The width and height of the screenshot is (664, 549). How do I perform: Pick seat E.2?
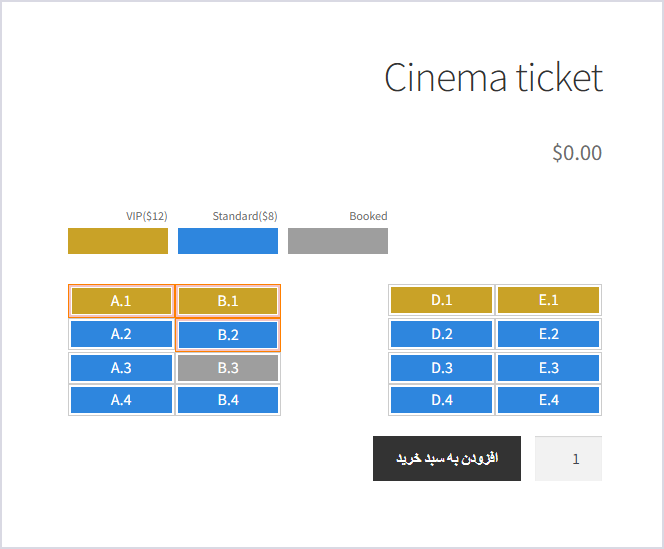548,334
